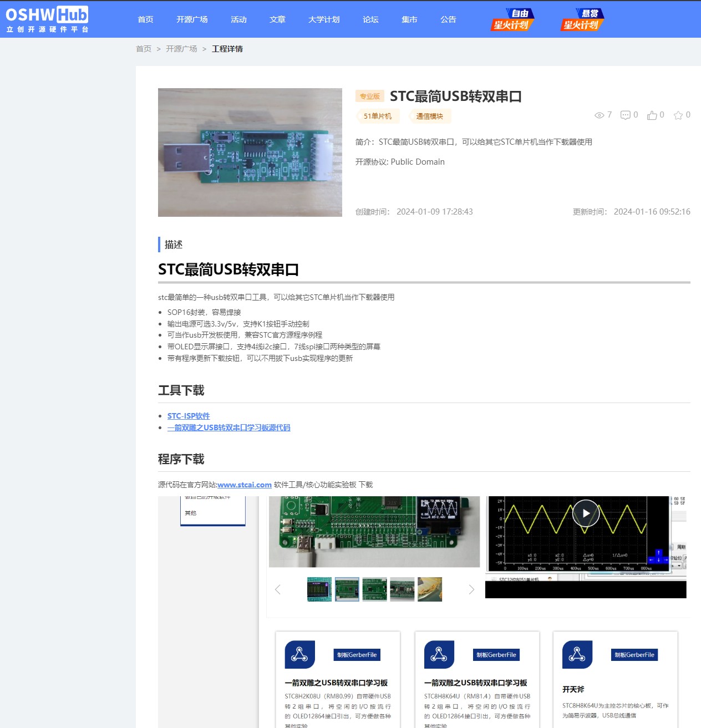Click 制板GerberFile on STC8H2K08U card

357,655
